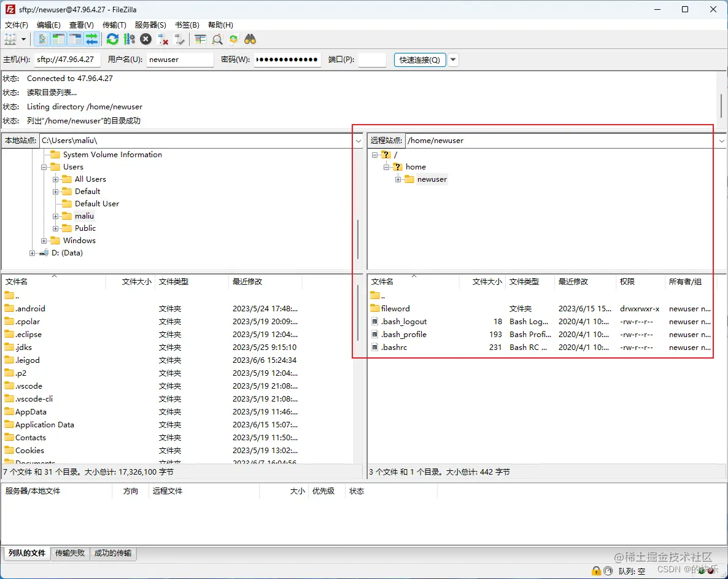The width and height of the screenshot is (728, 579).
Task: Disconnect from the current server
Action: point(163,39)
